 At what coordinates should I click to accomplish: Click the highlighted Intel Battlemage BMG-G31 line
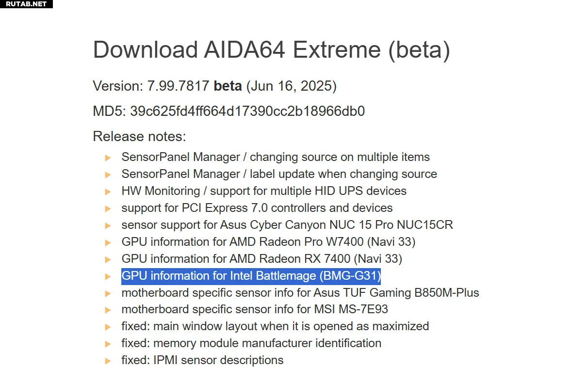point(251,276)
